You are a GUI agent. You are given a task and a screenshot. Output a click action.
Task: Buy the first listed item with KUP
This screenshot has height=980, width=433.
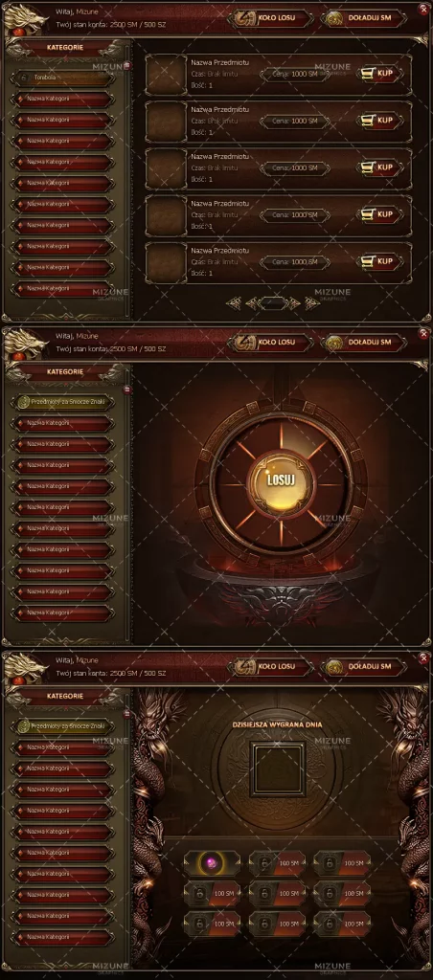pyautogui.click(x=379, y=73)
